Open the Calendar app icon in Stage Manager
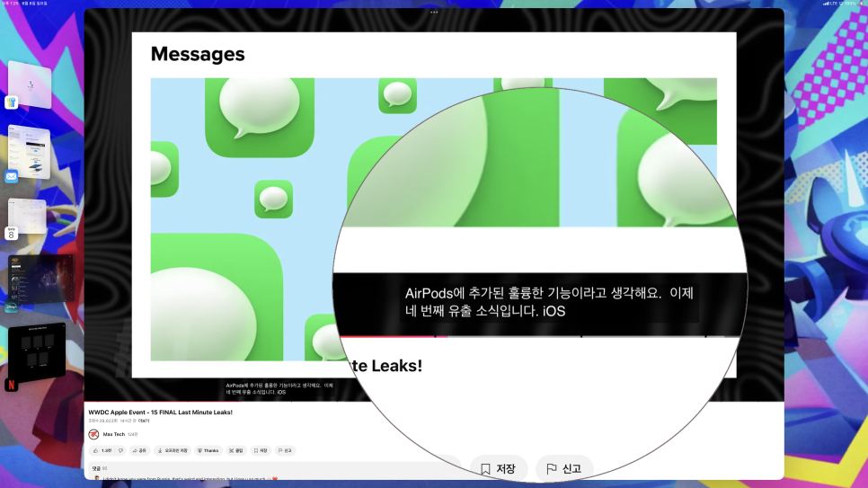Viewport: 868px width, 488px height. pos(11,234)
